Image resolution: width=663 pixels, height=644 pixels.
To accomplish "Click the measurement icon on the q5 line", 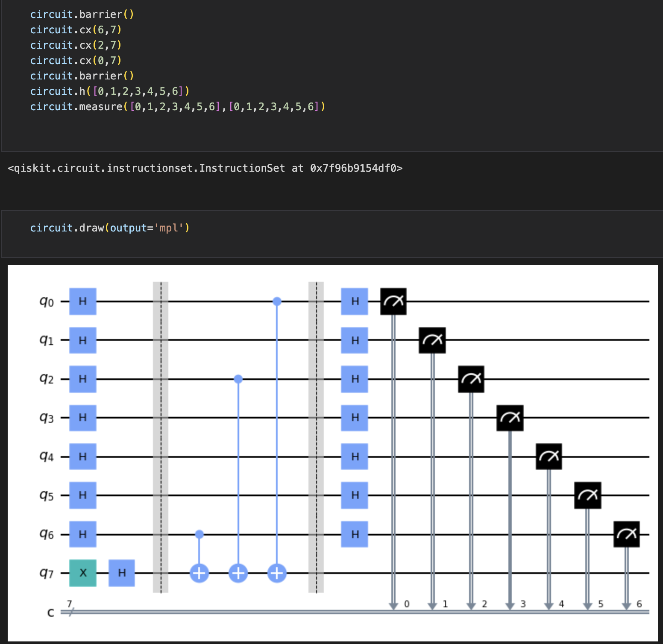I will [587, 495].
